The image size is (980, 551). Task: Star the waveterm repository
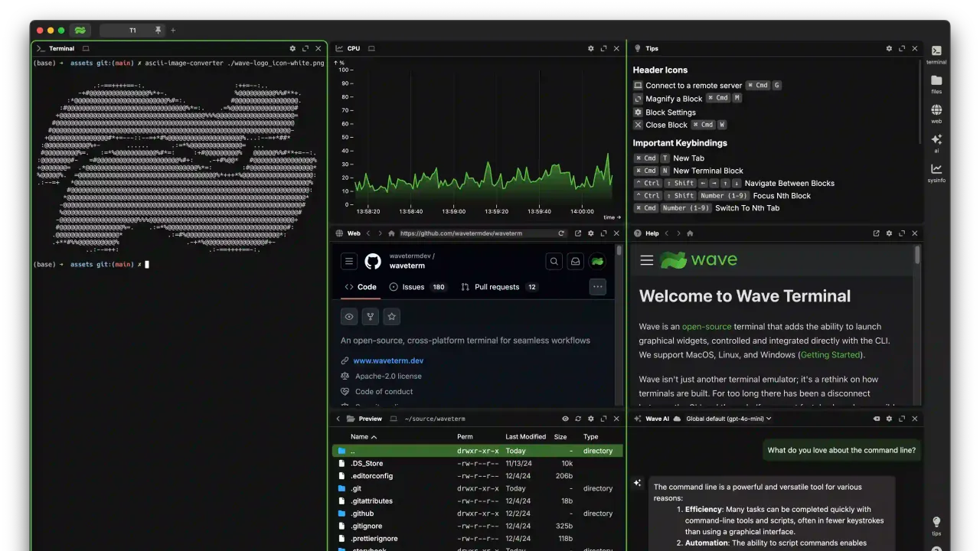392,316
